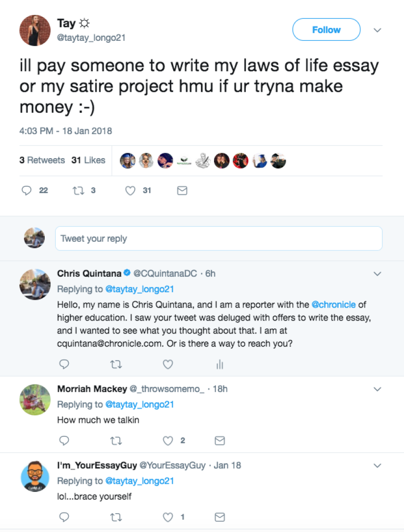Viewport: 404px width, 532px height.
Task: Retweet Tay's main tweet
Action: tap(78, 191)
